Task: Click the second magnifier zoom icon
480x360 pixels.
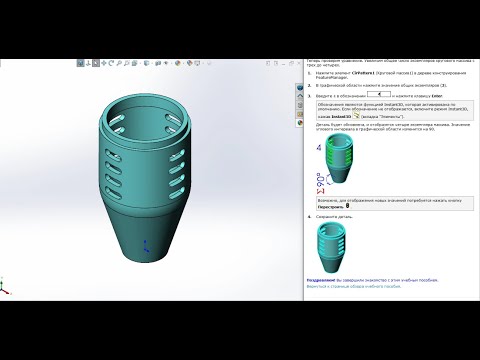Action: pos(127,63)
